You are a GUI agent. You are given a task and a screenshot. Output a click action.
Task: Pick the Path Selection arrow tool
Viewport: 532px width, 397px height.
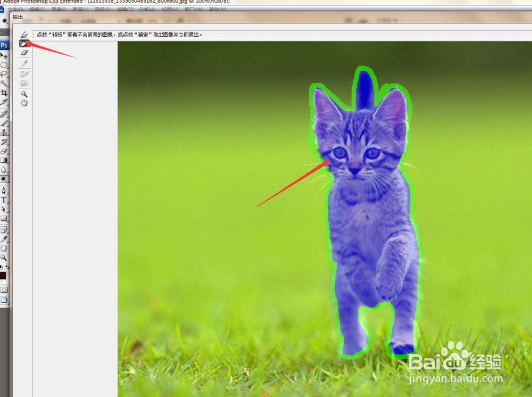click(x=4, y=209)
